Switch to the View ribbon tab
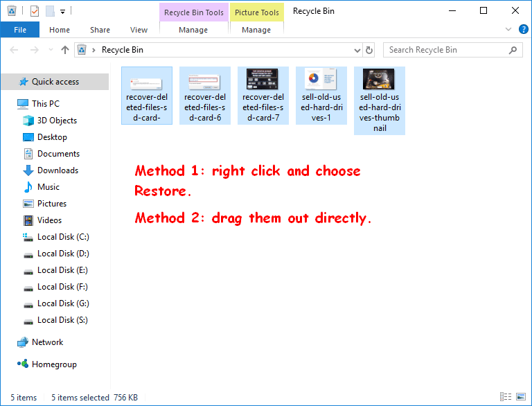This screenshot has height=406, width=532. (139, 30)
